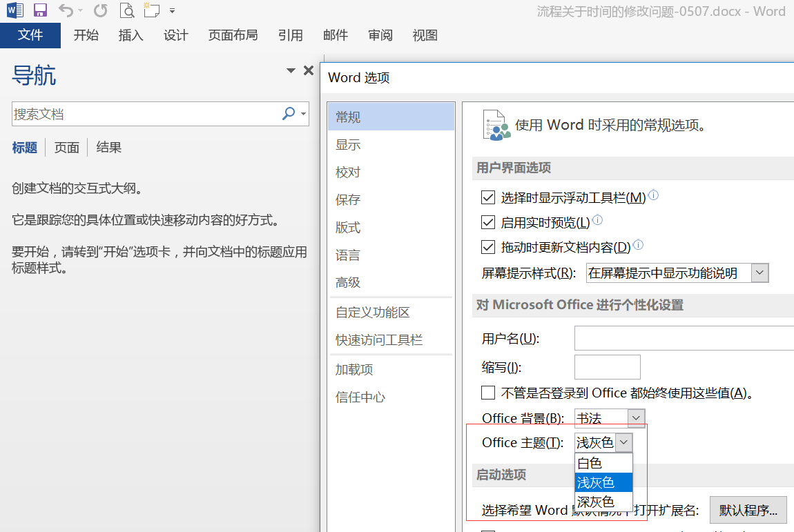Image resolution: width=794 pixels, height=532 pixels.
Task: Select 高级 in Word options list
Action: 391,282
